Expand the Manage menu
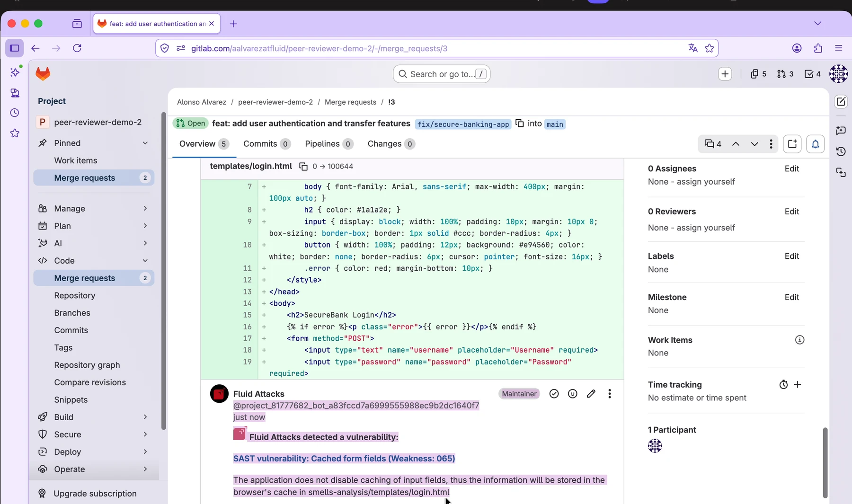852x504 pixels. 94,208
